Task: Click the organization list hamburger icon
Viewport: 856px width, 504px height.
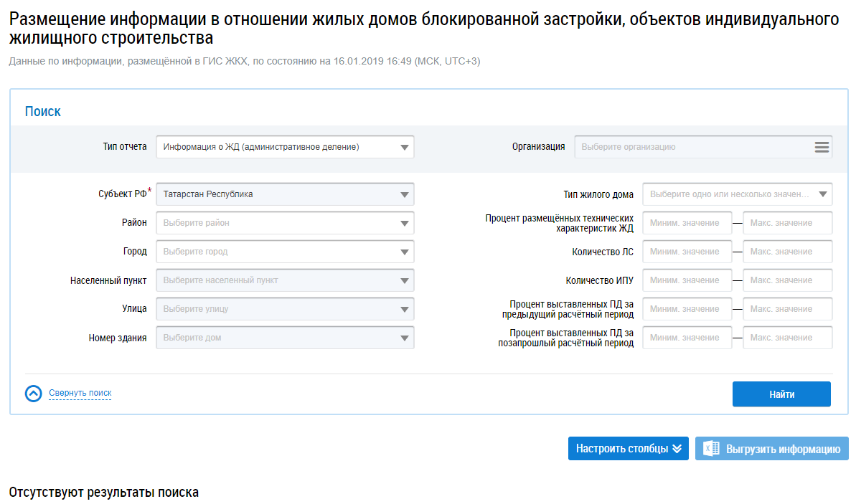Action: click(822, 147)
